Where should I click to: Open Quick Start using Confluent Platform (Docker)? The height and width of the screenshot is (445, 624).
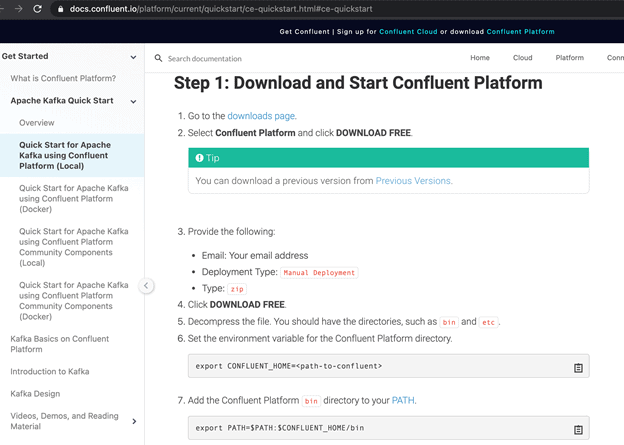point(73,198)
